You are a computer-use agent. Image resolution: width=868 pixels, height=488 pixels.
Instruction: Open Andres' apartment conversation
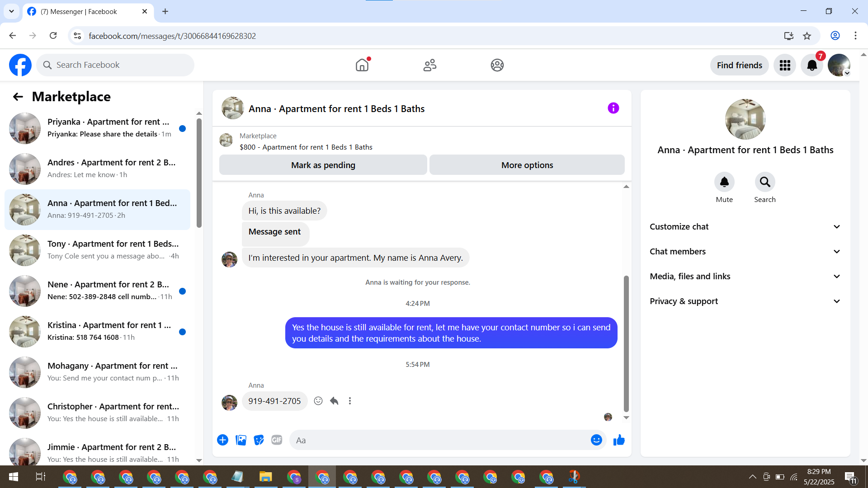pos(97,169)
